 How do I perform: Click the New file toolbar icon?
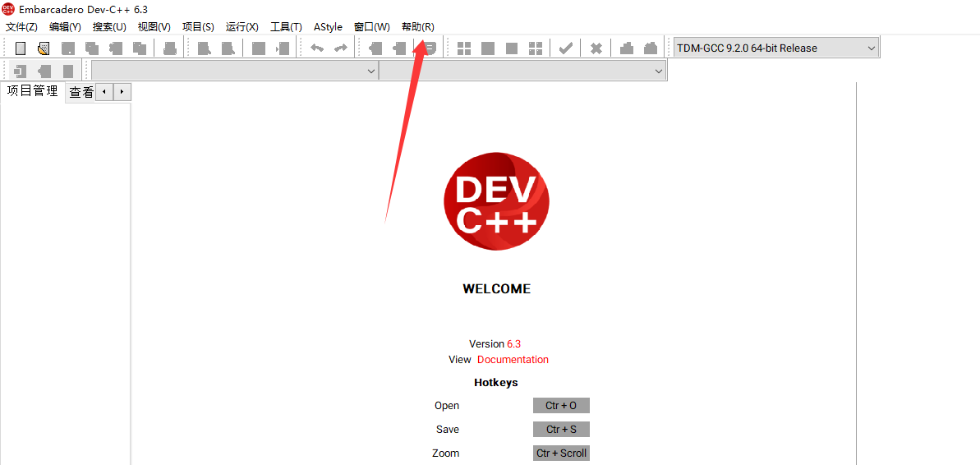(x=21, y=48)
